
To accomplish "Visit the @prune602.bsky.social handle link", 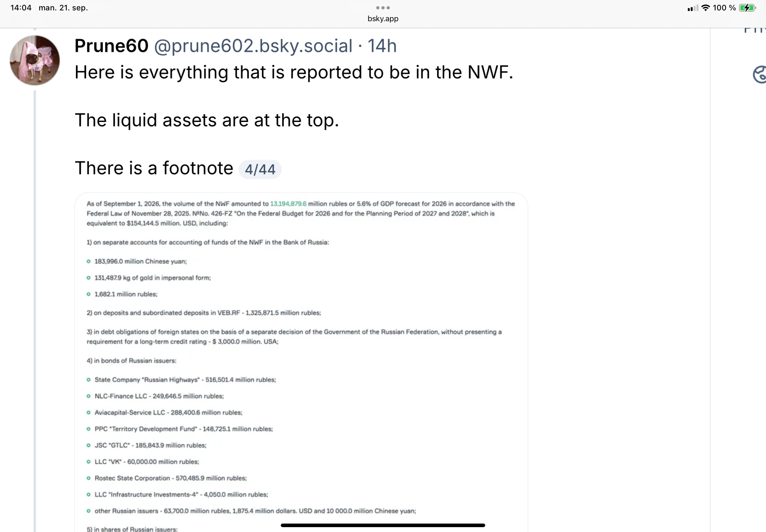I will [x=253, y=46].
